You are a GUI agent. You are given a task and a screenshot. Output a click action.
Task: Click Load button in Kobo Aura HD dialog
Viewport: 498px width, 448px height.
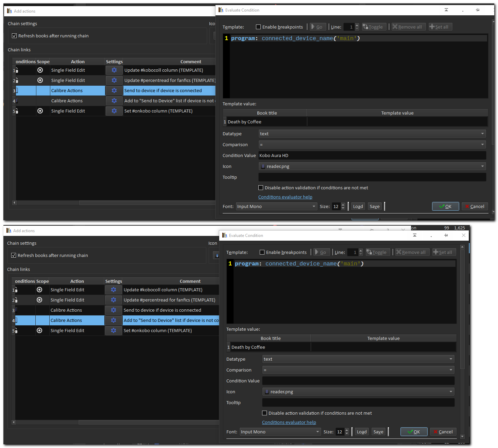pyautogui.click(x=358, y=206)
